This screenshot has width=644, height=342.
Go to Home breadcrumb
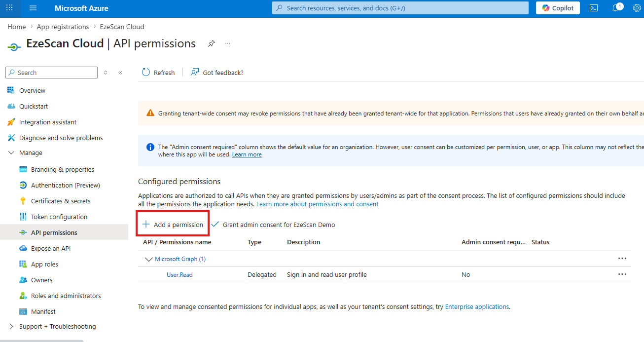click(x=17, y=27)
